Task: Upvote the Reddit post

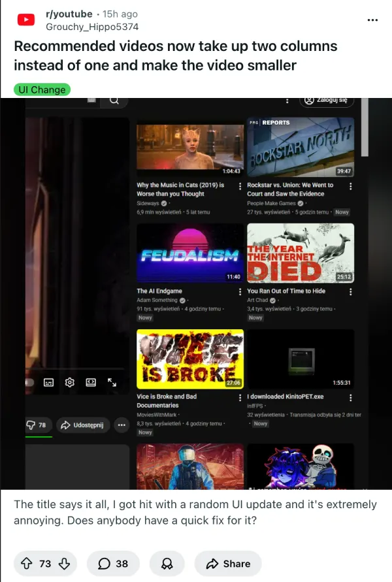Action: (x=26, y=564)
